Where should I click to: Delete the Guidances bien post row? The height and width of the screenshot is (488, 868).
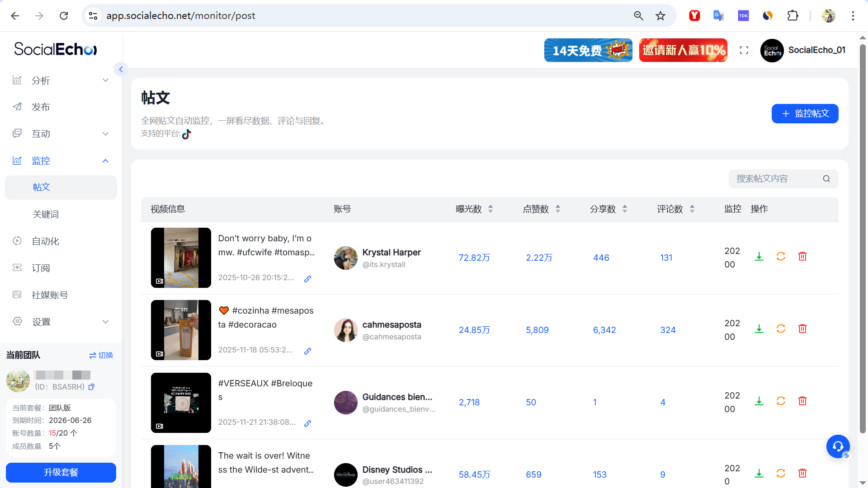point(802,401)
